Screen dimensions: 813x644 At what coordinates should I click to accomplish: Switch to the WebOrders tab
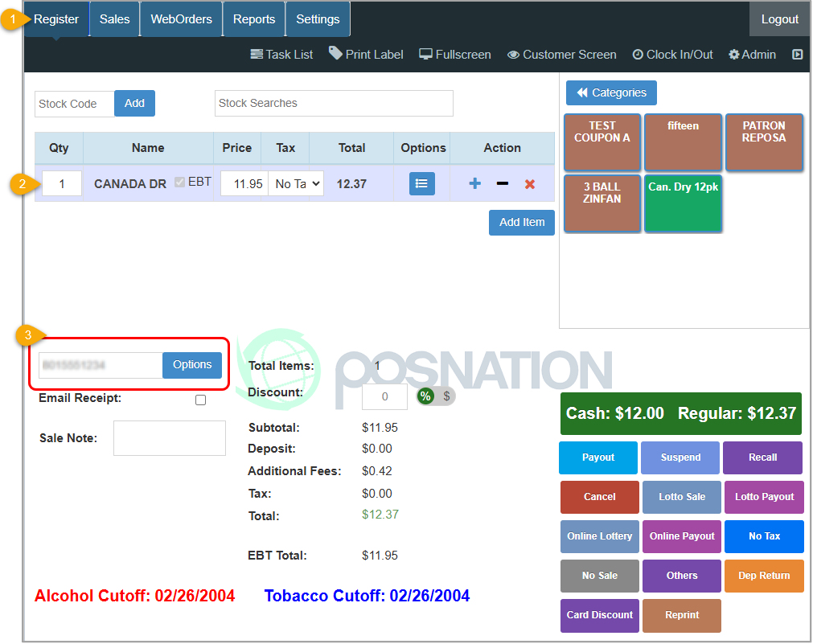(180, 19)
